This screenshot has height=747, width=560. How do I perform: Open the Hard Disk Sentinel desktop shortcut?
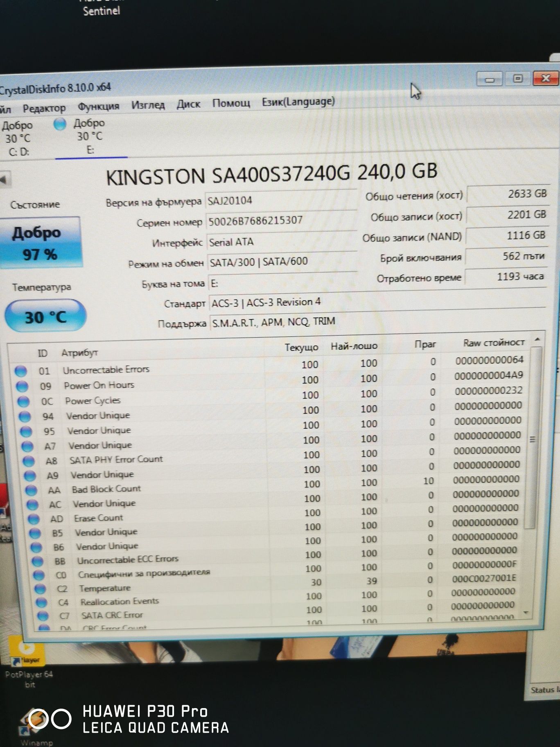pyautogui.click(x=101, y=8)
